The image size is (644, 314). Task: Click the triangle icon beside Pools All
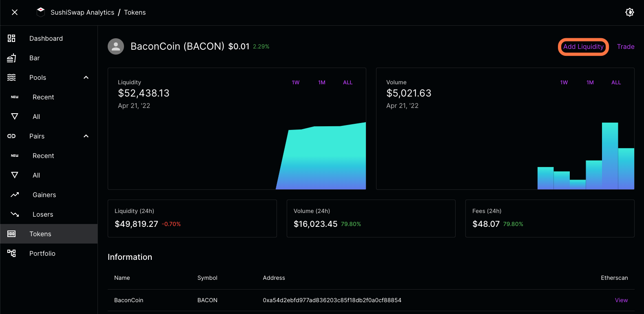(15, 116)
